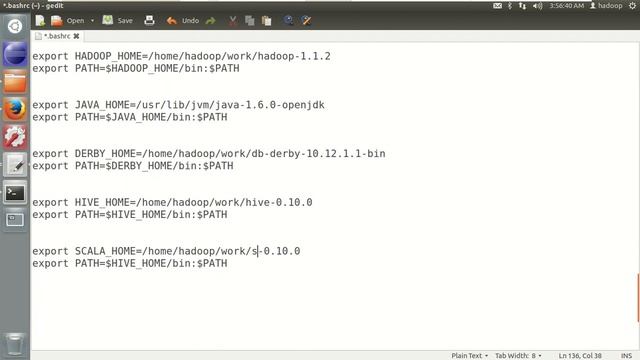Open the Tab Width dropdown

[x=518, y=356]
